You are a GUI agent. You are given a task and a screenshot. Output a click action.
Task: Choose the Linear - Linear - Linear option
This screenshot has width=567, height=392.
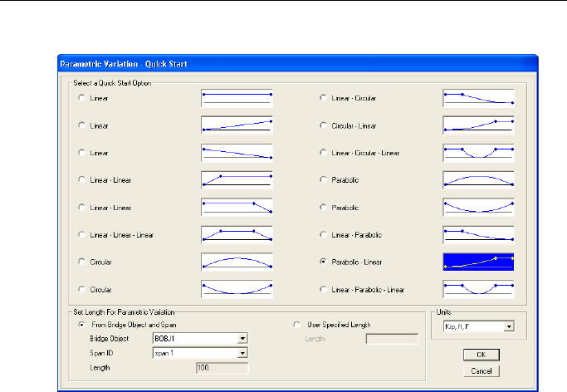point(81,235)
